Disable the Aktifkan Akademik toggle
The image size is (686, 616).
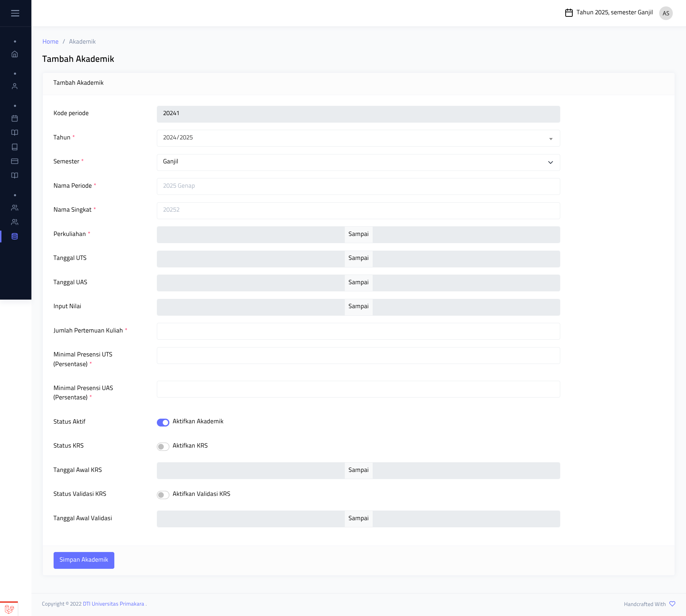coord(163,422)
